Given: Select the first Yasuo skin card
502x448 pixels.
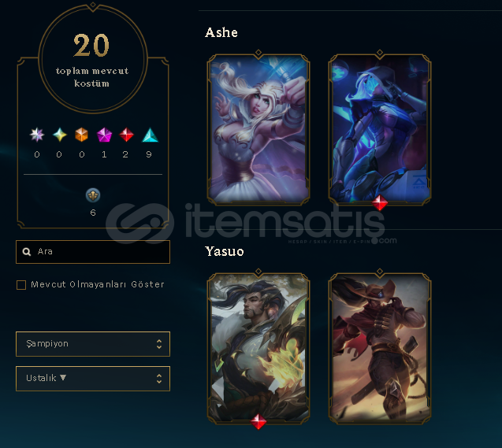Looking at the screenshot, I should click(x=258, y=348).
